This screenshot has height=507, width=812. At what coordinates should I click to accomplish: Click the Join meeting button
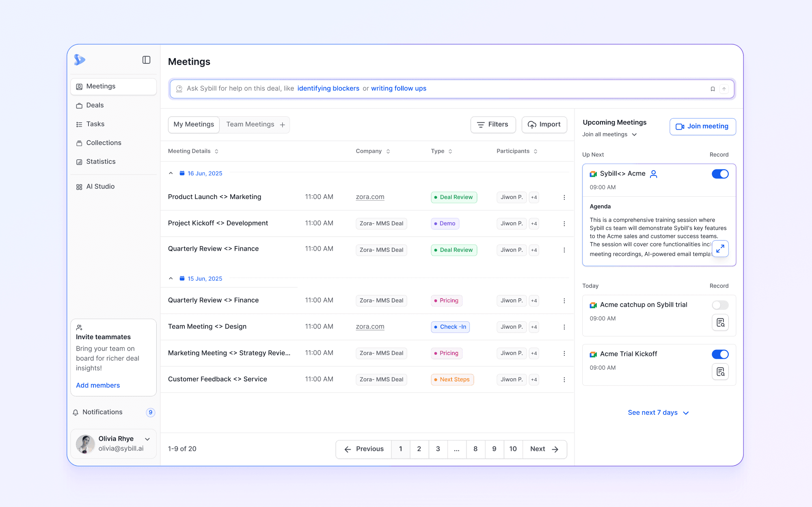tap(702, 126)
